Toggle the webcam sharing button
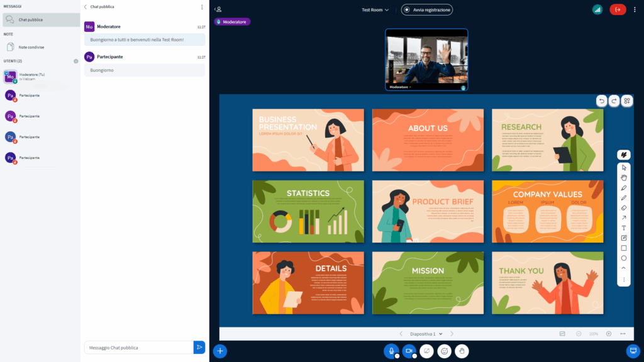644x362 pixels. [x=409, y=351]
